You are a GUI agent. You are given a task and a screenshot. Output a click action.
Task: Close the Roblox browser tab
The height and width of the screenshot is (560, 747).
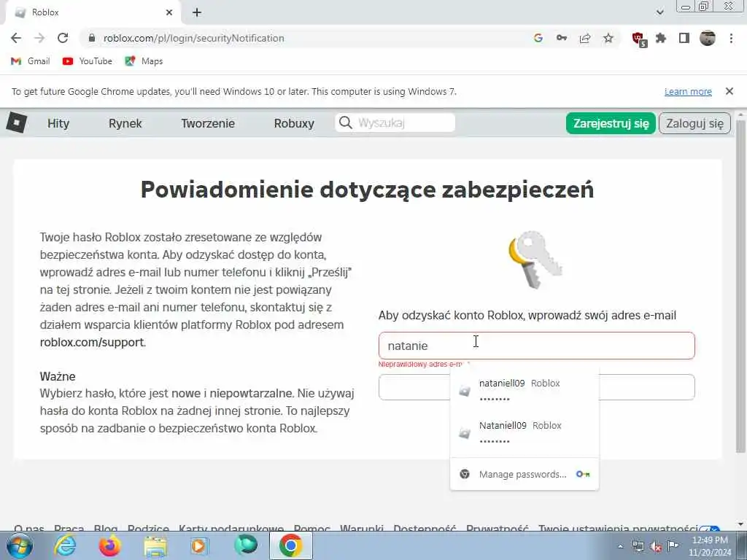coord(169,12)
